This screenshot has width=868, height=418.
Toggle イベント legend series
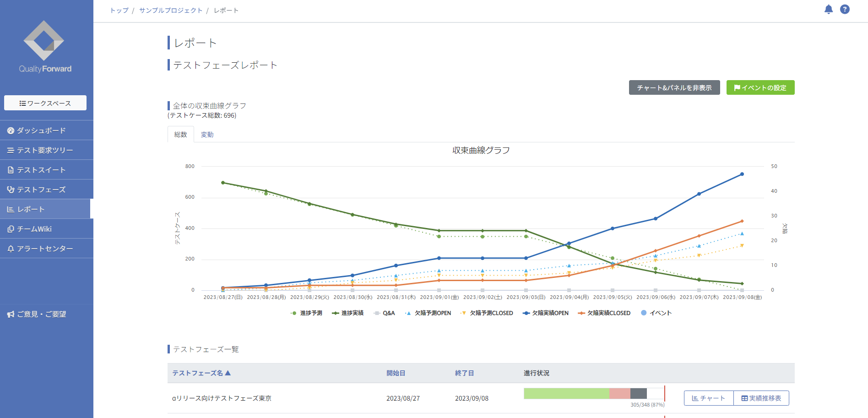coord(656,313)
